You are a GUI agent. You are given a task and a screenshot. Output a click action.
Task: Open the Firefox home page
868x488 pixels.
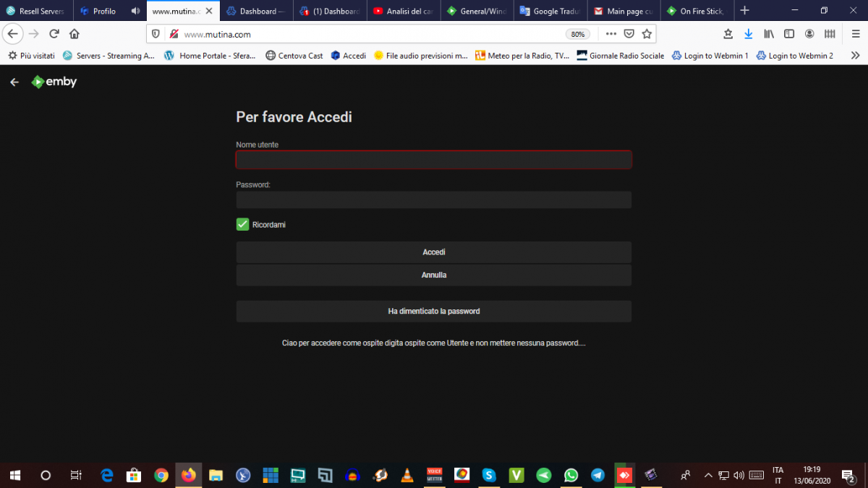75,34
